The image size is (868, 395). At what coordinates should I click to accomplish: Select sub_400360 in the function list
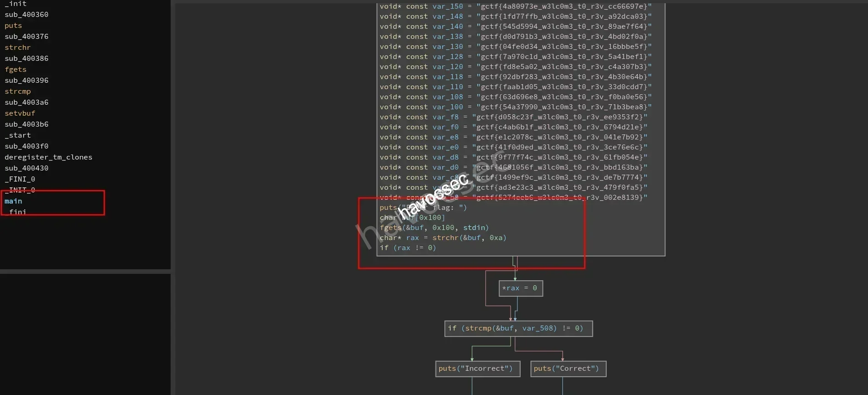(26, 15)
